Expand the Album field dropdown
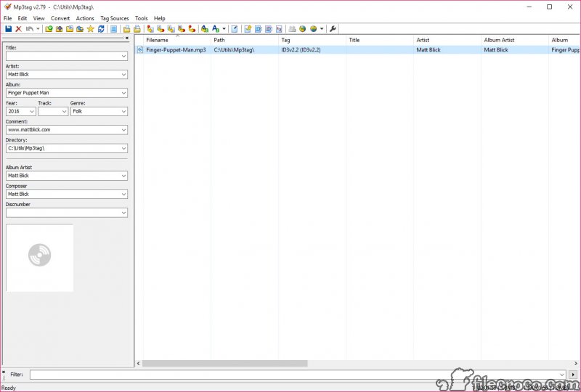The height and width of the screenshot is (392, 581). pos(123,93)
